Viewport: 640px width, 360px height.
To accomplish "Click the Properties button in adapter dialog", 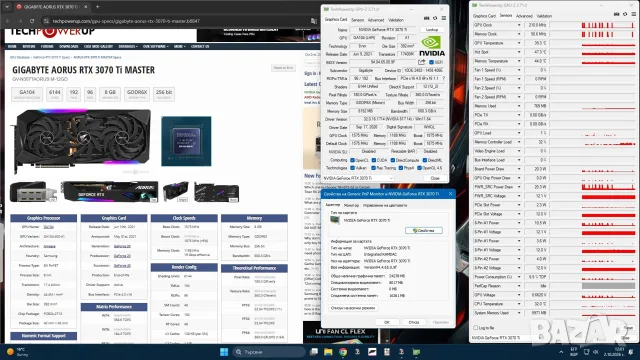I will tap(424, 231).
